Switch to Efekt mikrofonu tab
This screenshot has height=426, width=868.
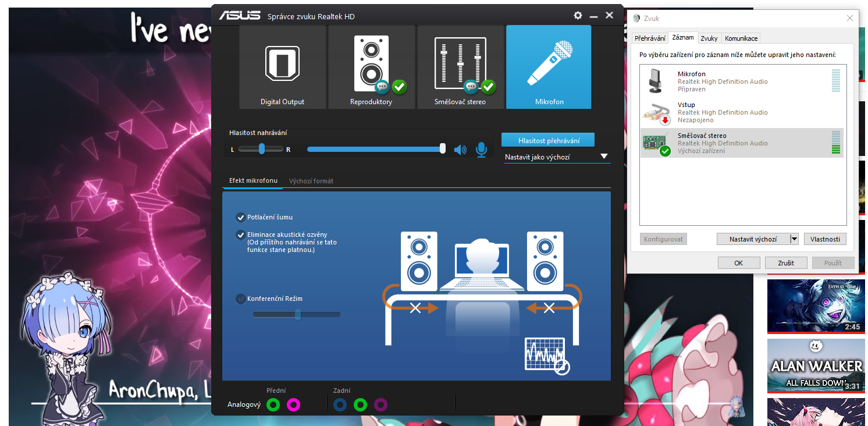pos(253,181)
